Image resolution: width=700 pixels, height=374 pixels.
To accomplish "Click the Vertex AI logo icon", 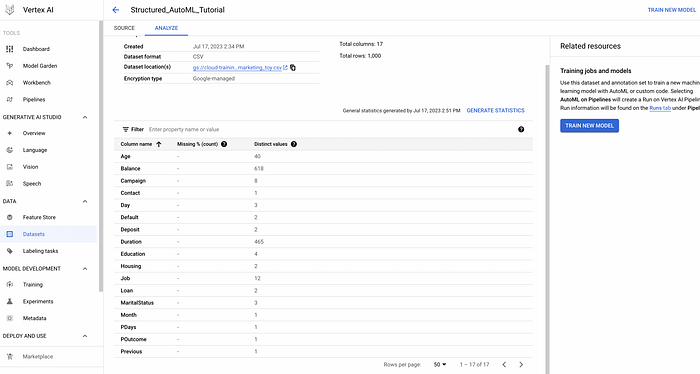I will pyautogui.click(x=9, y=10).
